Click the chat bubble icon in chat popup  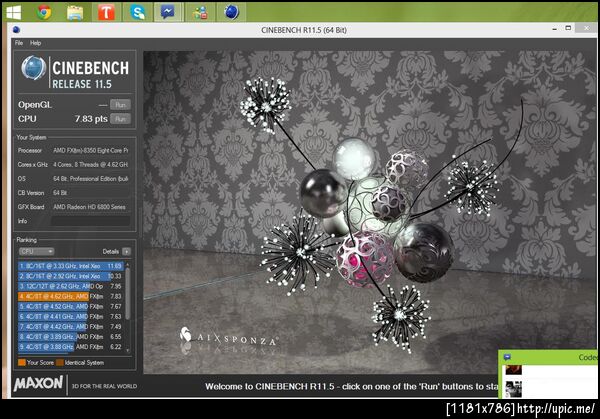507,357
